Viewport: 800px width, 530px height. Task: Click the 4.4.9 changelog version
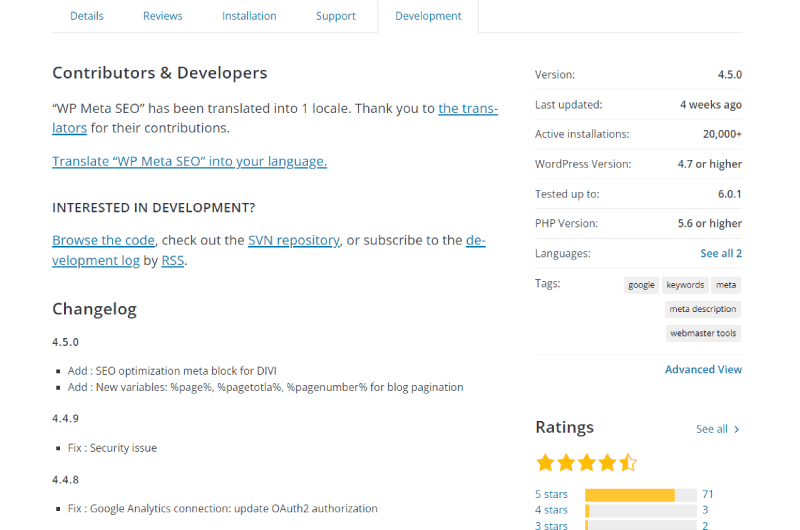[65, 419]
